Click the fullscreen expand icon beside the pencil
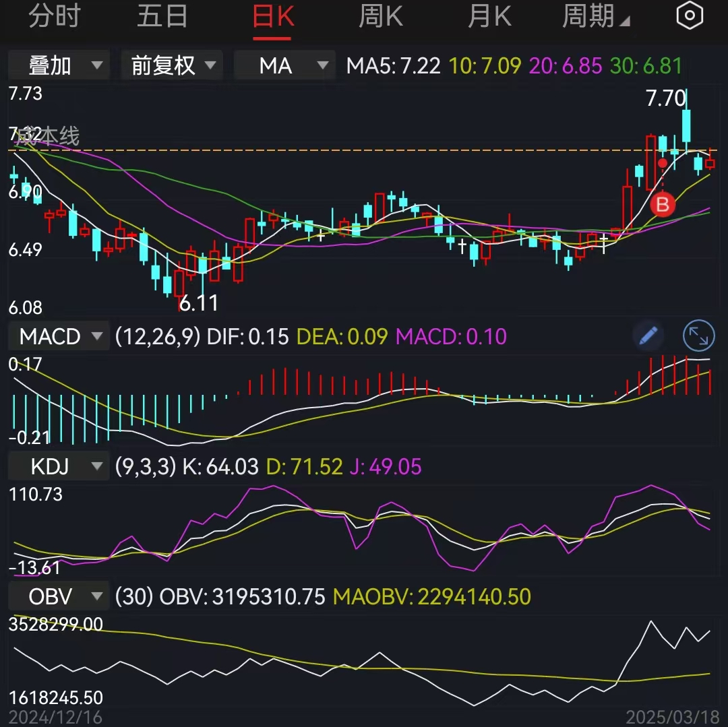The image size is (728, 727). 698,336
